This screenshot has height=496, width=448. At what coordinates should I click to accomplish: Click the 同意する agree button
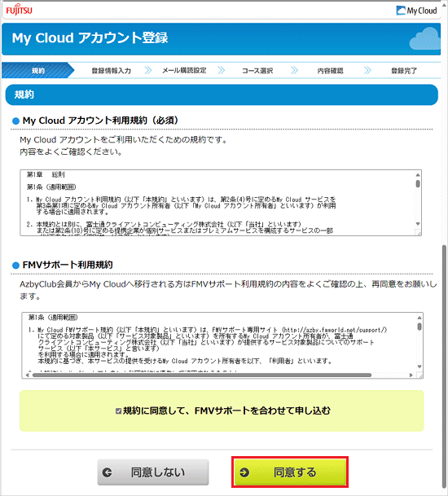tap(290, 472)
